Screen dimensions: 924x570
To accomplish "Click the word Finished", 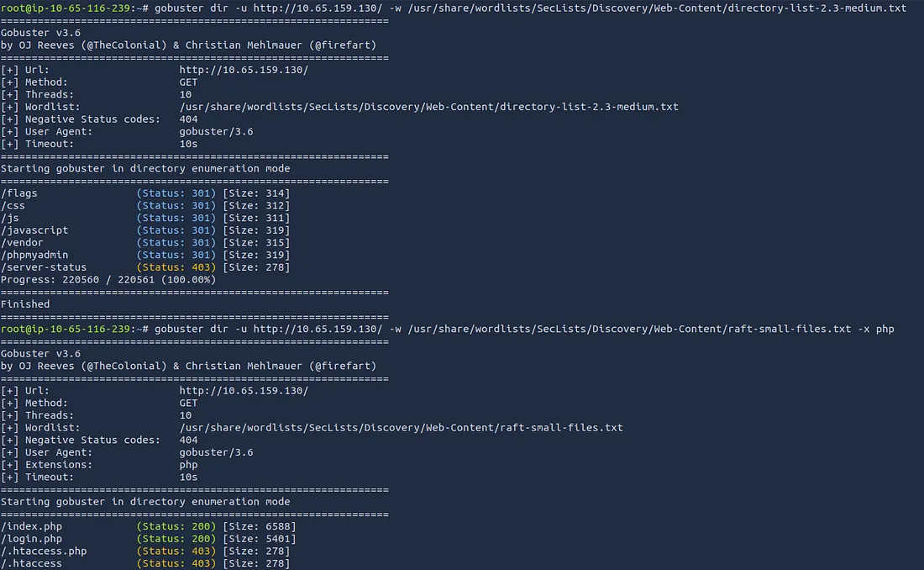I will tap(25, 304).
